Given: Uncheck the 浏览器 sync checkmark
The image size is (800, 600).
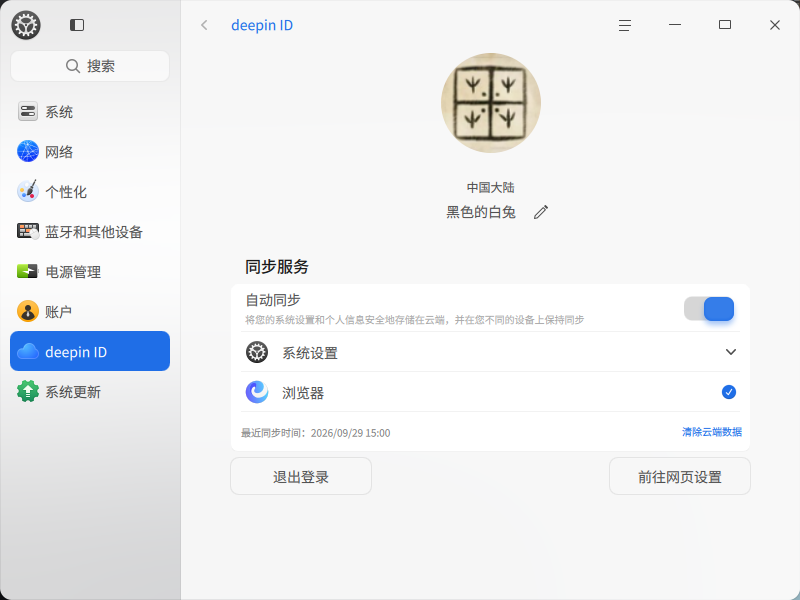Looking at the screenshot, I should [x=729, y=392].
